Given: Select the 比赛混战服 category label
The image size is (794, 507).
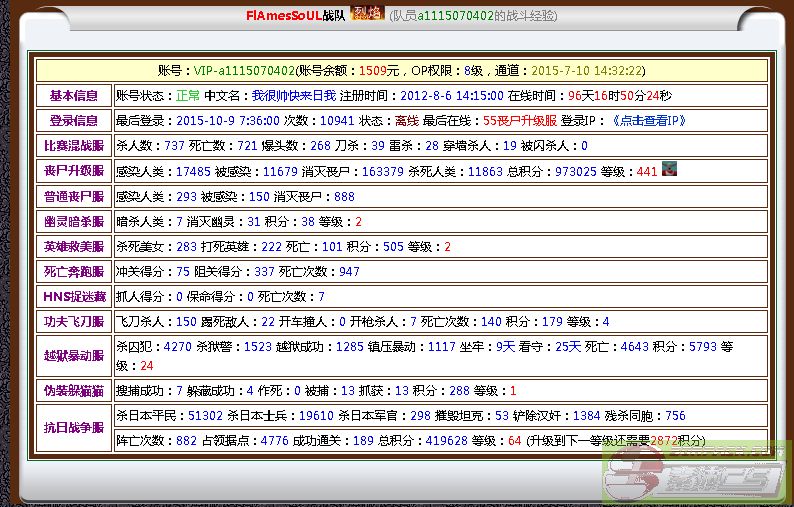Looking at the screenshot, I should [x=74, y=146].
